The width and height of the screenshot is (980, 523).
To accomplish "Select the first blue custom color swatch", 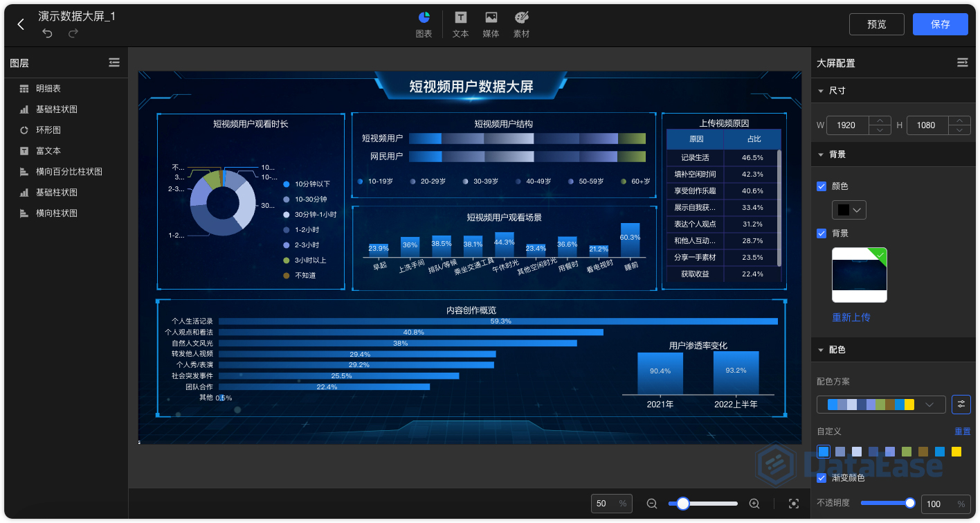I will [x=824, y=452].
